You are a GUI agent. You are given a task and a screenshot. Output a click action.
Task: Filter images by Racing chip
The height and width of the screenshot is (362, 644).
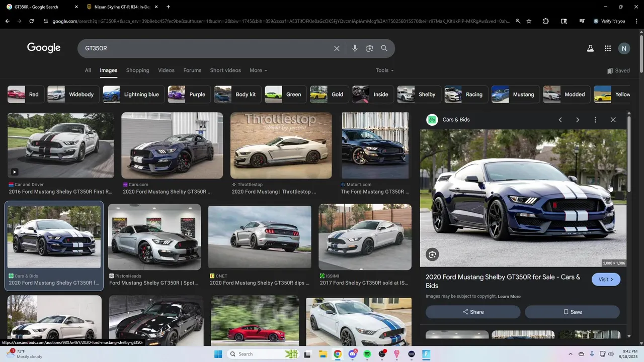point(466,95)
